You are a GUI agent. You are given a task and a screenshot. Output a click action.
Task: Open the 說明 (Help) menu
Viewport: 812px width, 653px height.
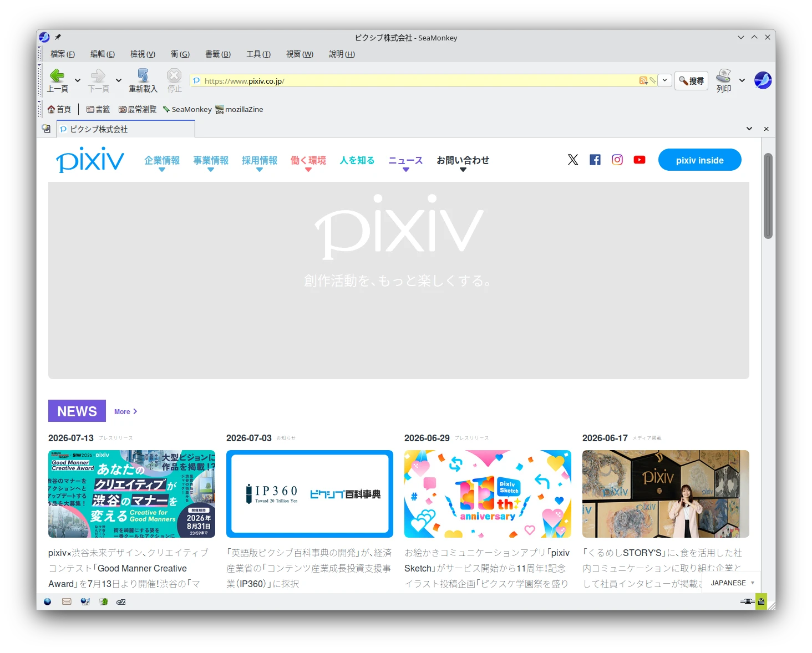(x=342, y=54)
